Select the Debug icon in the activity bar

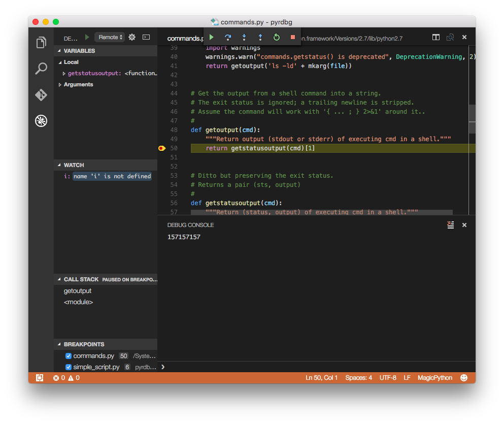[x=41, y=121]
